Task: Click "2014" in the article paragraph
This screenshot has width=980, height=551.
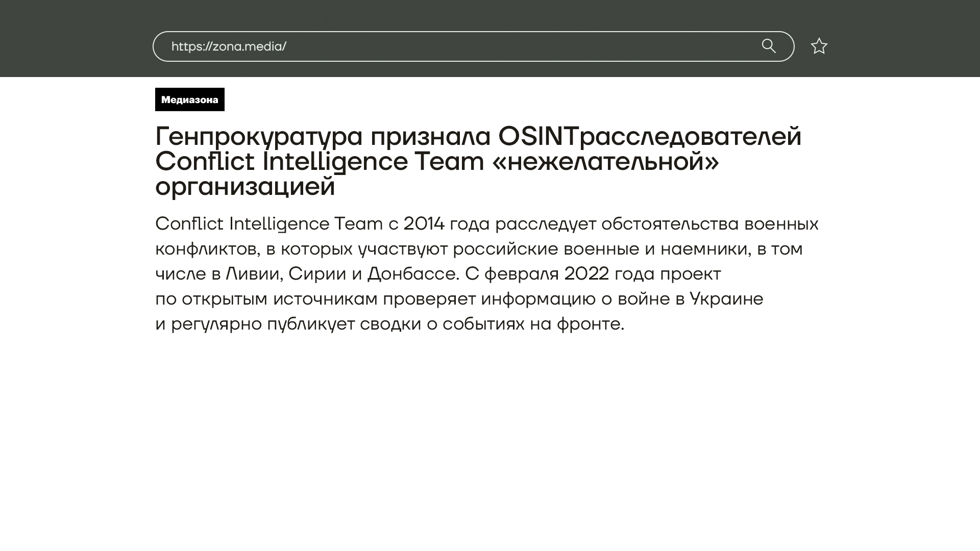Action: (424, 224)
